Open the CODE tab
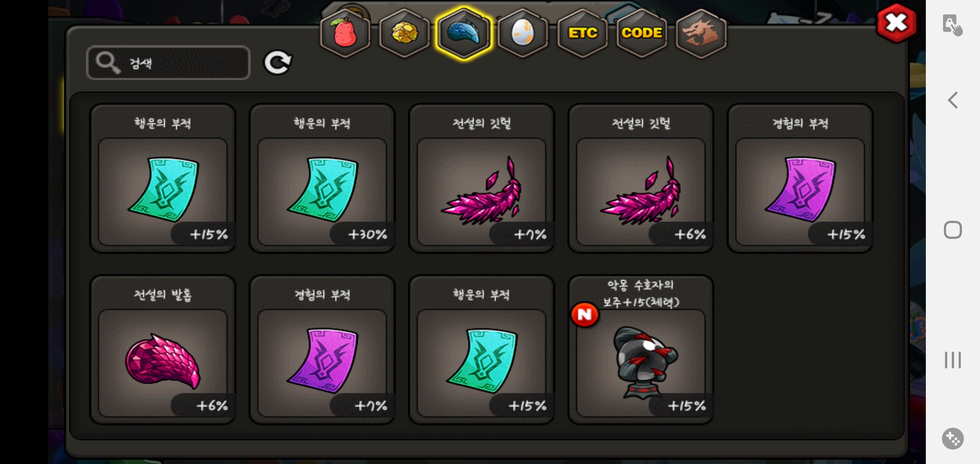The width and height of the screenshot is (980, 464). (642, 33)
